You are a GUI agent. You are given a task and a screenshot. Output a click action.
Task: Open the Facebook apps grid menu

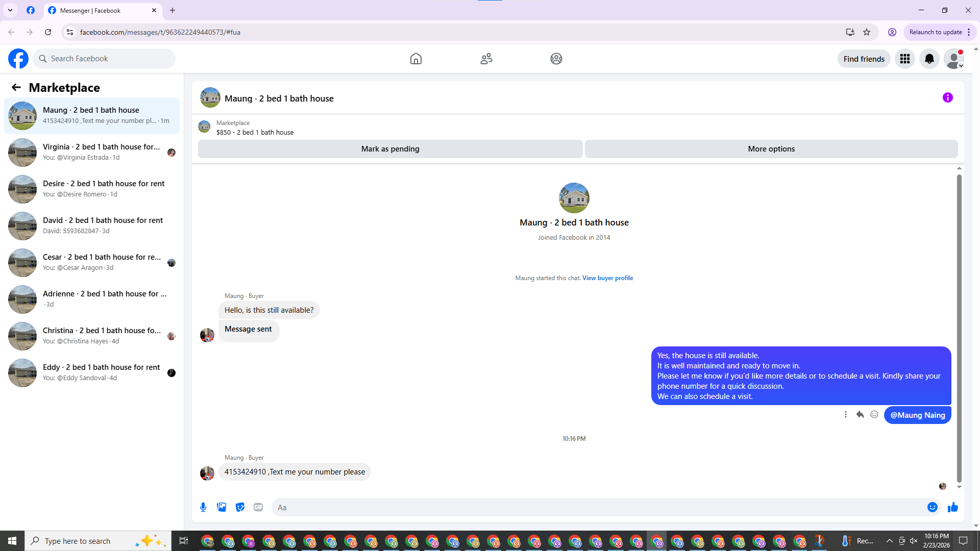pos(904,59)
